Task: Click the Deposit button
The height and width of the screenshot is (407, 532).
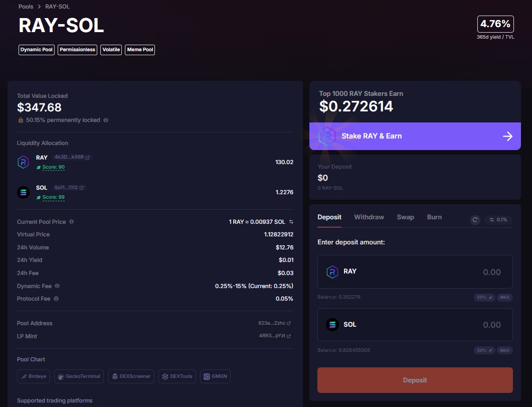Action: pos(415,380)
